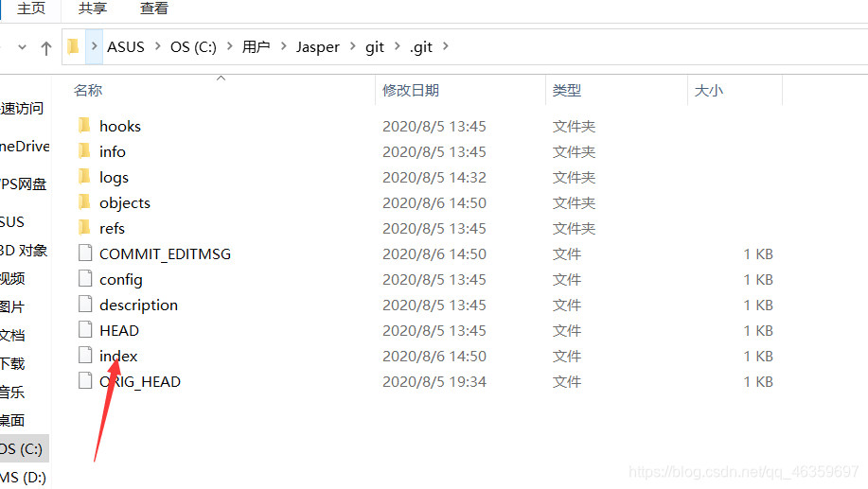Select MS (D:) drive in navigation pane
Image resolution: width=868 pixels, height=489 pixels.
click(x=24, y=478)
